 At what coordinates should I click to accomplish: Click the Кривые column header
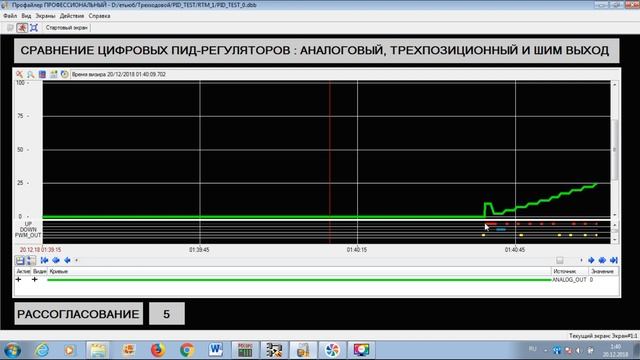(299, 271)
